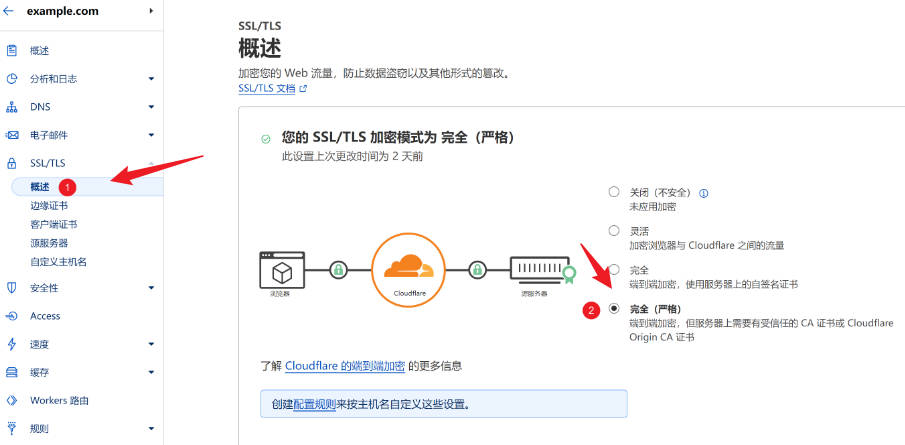The height and width of the screenshot is (445, 905).
Task: Click the right green lock in diagram
Action: (477, 270)
